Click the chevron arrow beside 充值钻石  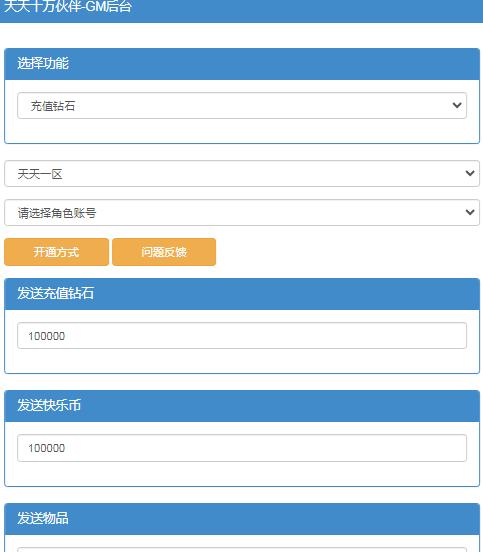click(457, 105)
